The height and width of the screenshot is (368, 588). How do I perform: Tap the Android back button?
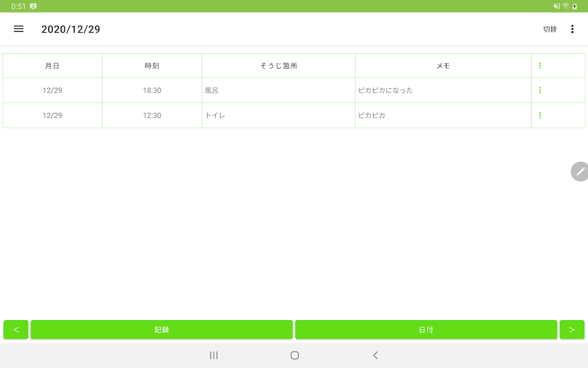(x=375, y=355)
